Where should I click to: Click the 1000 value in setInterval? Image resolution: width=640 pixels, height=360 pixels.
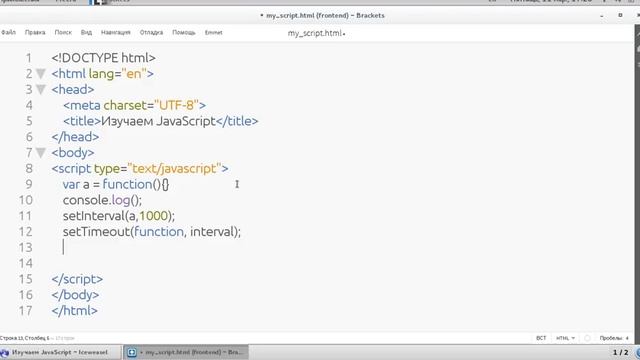154,216
